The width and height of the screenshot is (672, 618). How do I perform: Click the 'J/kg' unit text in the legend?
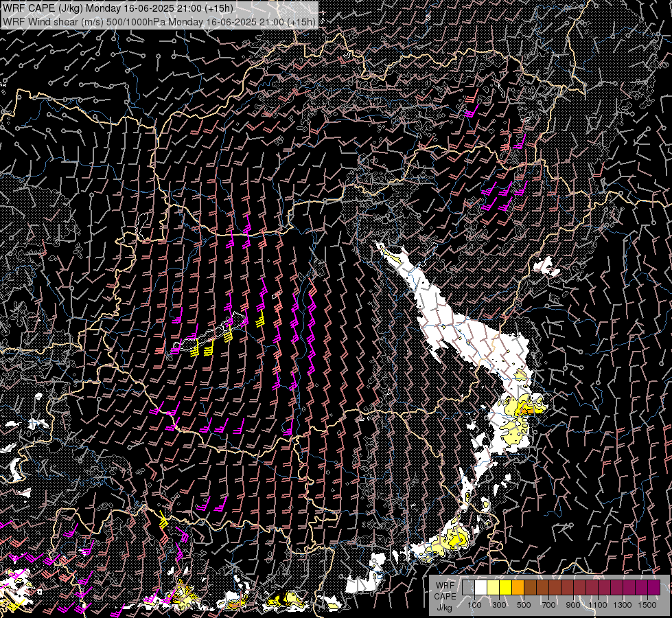pyautogui.click(x=445, y=608)
